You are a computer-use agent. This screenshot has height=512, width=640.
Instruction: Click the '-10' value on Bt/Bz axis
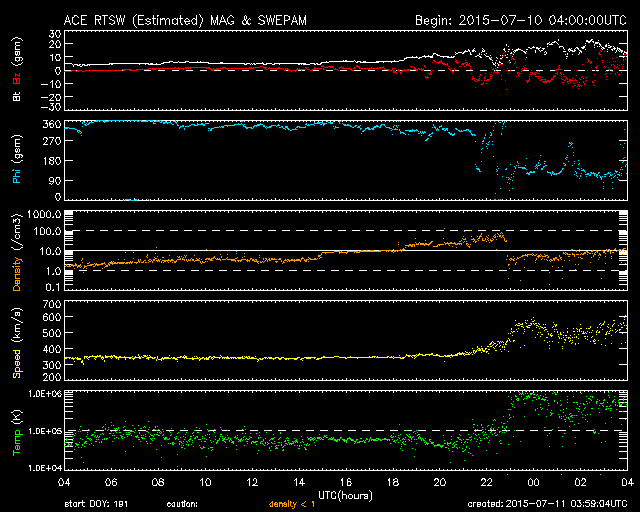[52, 84]
